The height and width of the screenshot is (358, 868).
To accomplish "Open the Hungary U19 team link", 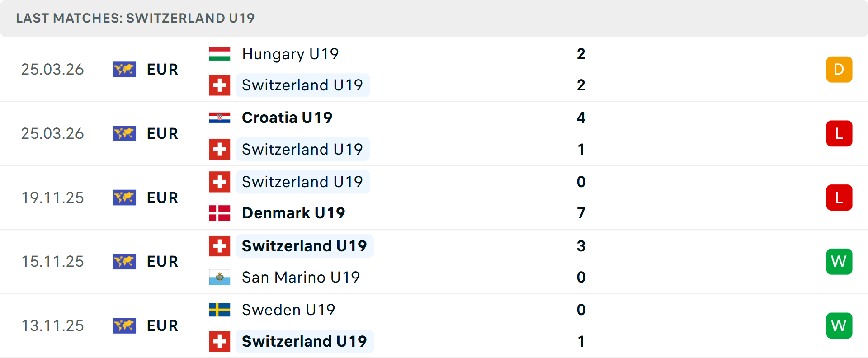I will (290, 54).
